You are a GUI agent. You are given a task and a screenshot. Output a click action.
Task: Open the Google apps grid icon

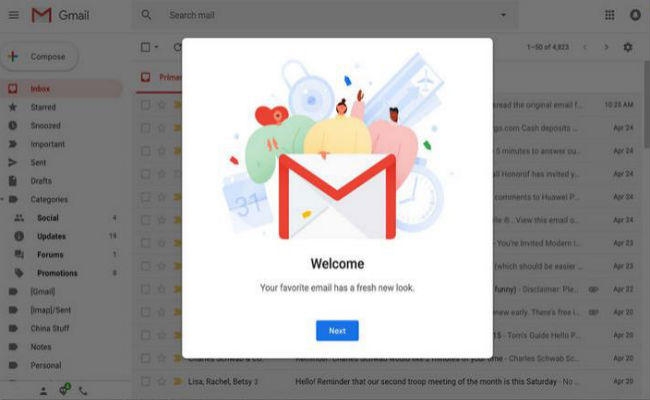tap(609, 15)
